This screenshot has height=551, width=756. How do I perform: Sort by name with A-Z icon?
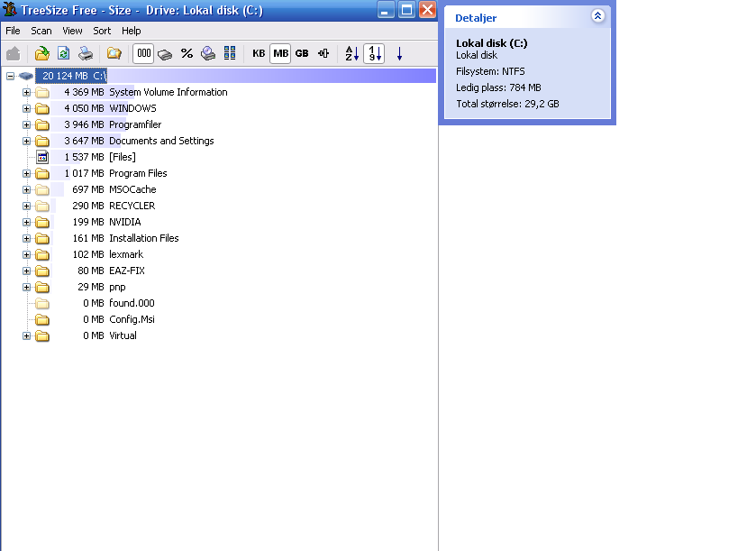pyautogui.click(x=352, y=53)
